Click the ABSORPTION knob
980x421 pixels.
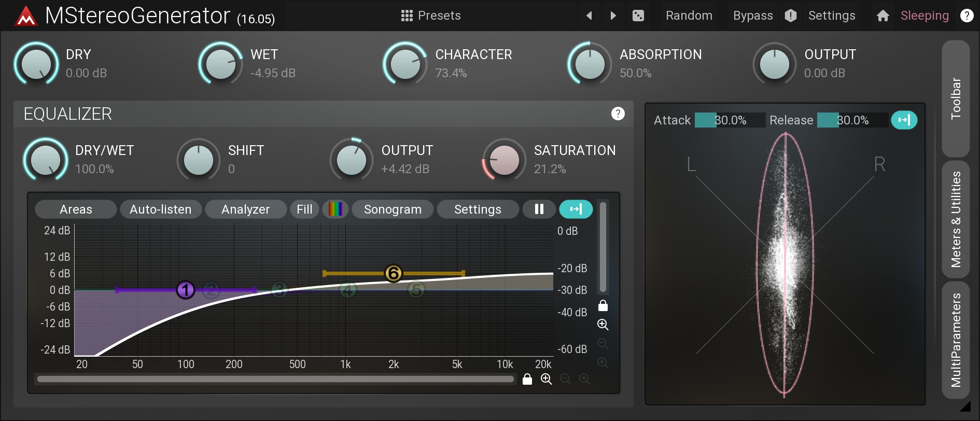590,64
